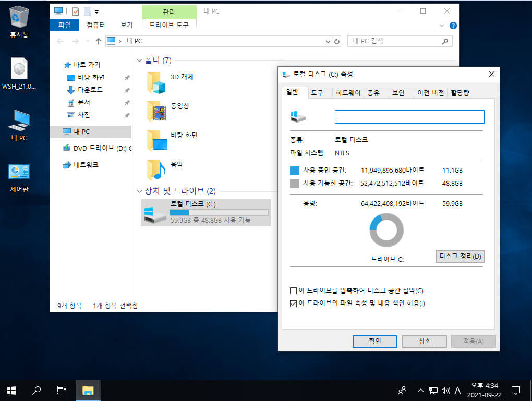The width and height of the screenshot is (532, 401).
Task: Click the 확인 button
Action: (x=374, y=341)
